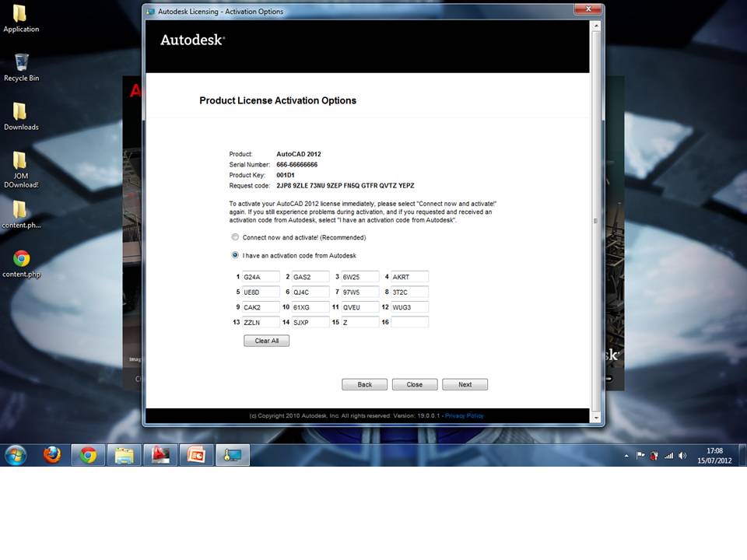Screen dimensions: 747x560
Task: Click activation code field 5 with UE8D
Action: tap(261, 292)
